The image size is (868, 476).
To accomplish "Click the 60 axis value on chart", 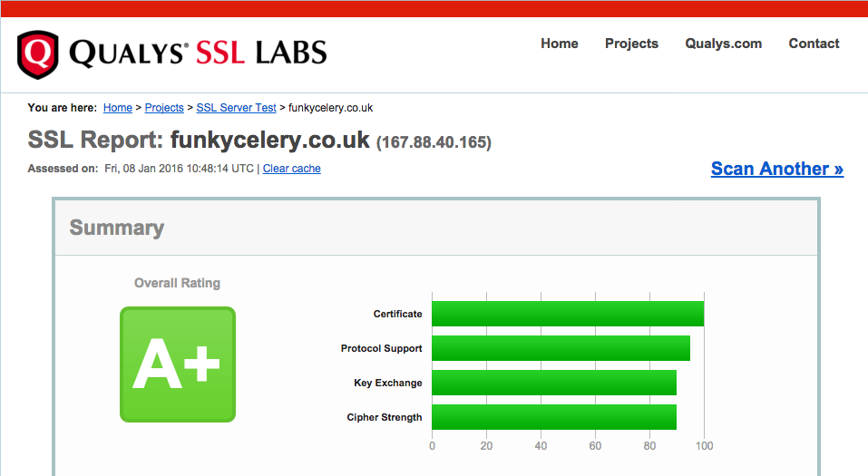I will 595,445.
